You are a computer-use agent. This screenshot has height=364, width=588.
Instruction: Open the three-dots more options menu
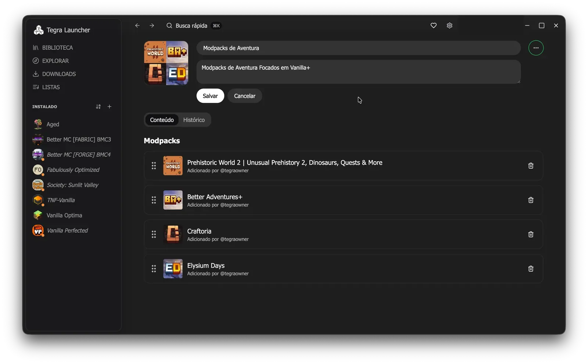pyautogui.click(x=536, y=48)
